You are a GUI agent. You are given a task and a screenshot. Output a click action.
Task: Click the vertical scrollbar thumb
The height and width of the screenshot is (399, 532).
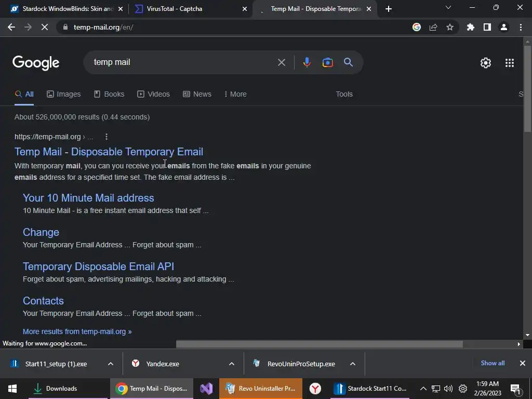pyautogui.click(x=527, y=88)
